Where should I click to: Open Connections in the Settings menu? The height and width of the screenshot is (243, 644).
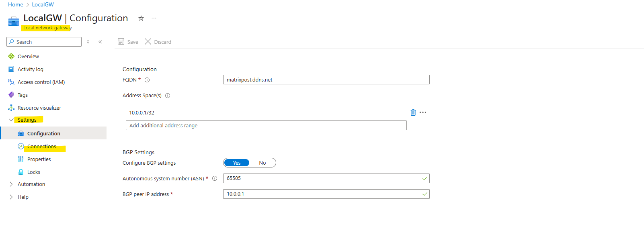click(41, 147)
